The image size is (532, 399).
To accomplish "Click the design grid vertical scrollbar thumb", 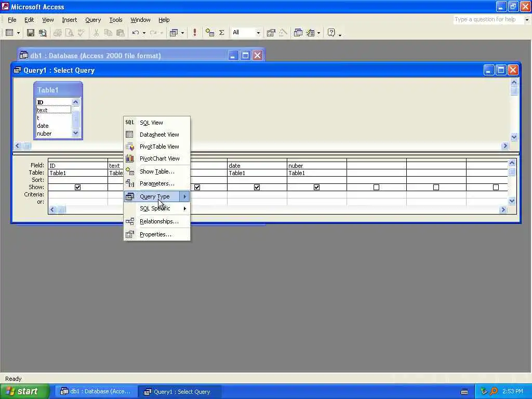I will click(512, 171).
